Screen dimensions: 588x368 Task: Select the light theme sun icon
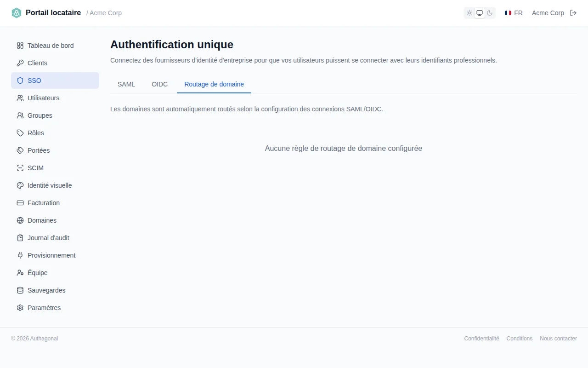pos(469,13)
